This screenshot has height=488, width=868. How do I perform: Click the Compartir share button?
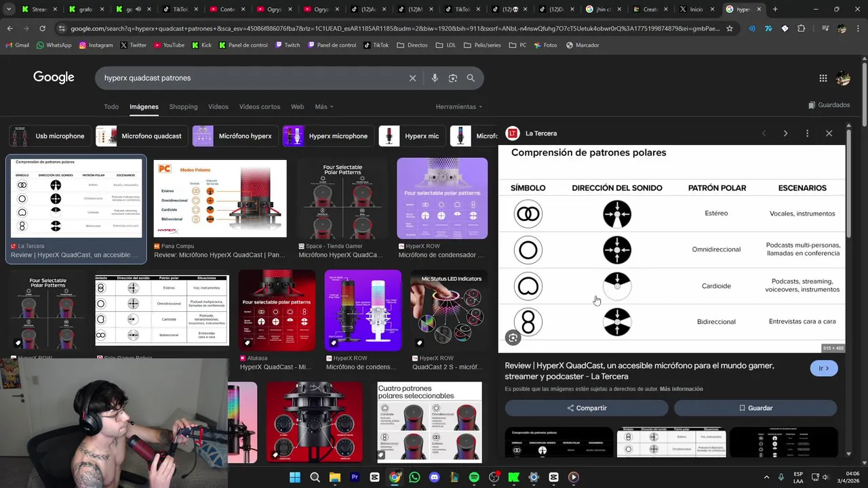[587, 408]
